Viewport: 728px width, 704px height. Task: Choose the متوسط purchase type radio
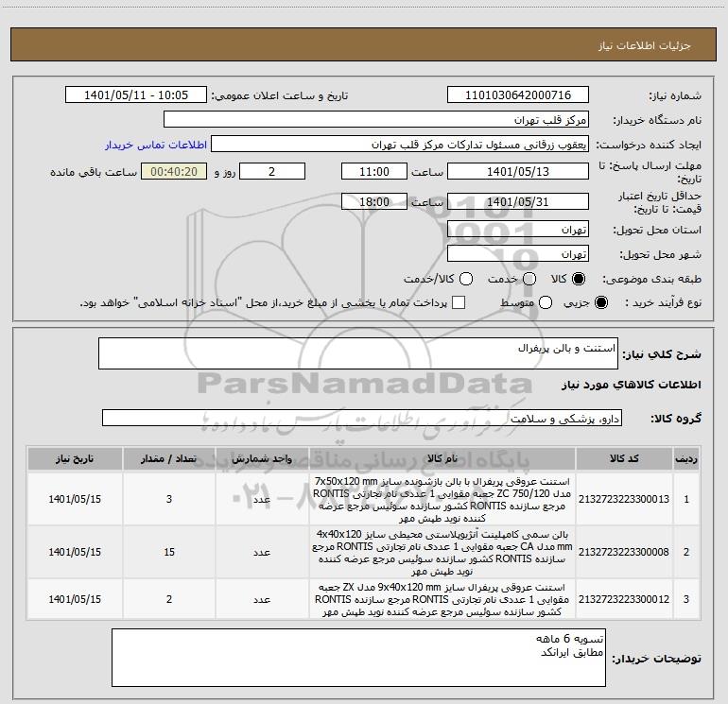(x=546, y=302)
